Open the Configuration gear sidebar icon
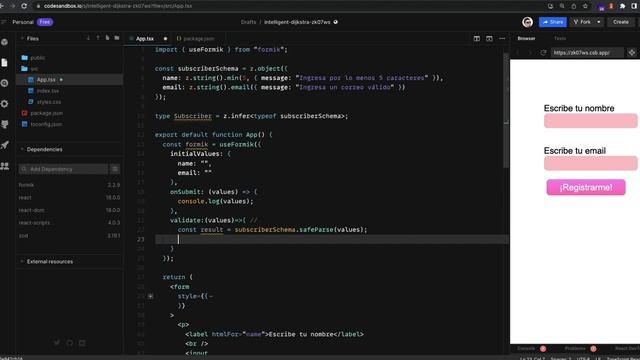This screenshot has width=640, height=360. pos(4,104)
